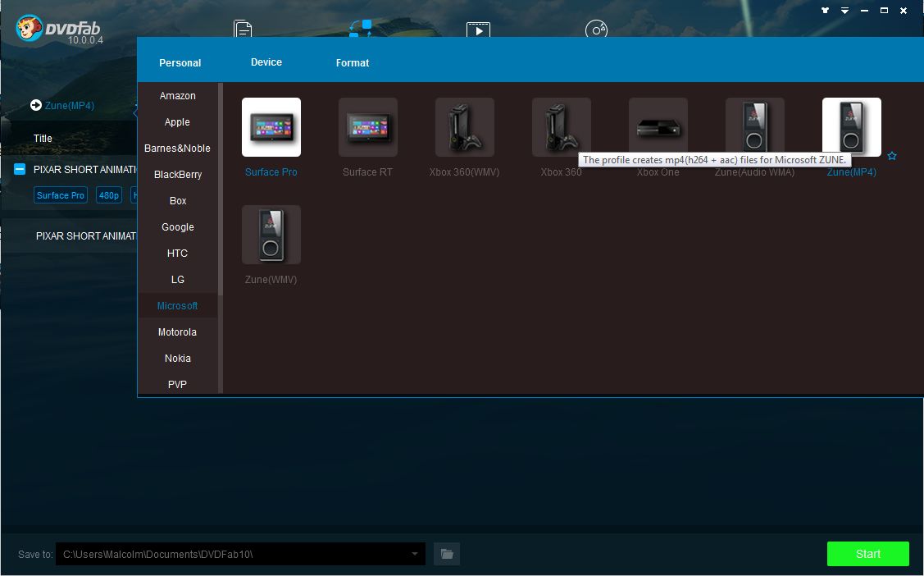Viewport: 924px width, 576px height.
Task: Click the brand list scrollbar
Action: [x=221, y=189]
